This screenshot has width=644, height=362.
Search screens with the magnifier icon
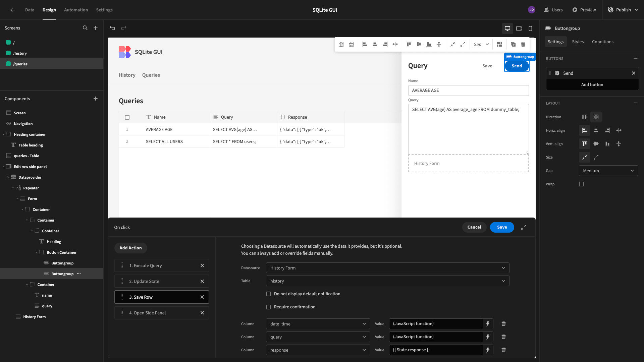point(85,28)
